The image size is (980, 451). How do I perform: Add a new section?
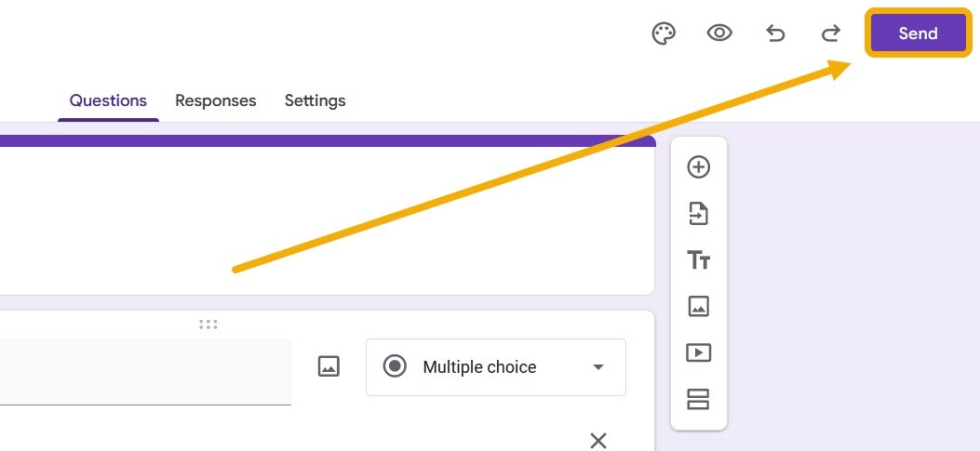coord(698,399)
